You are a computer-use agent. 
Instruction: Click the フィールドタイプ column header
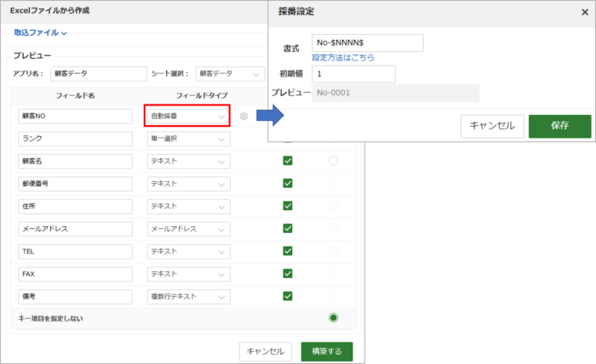point(202,95)
